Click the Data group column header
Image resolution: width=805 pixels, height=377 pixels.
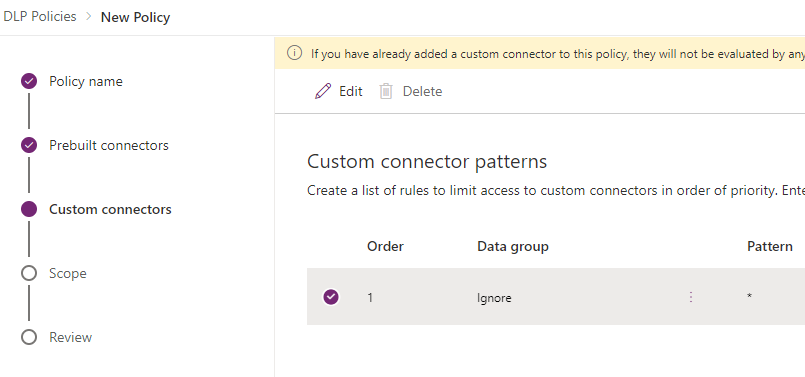click(513, 247)
